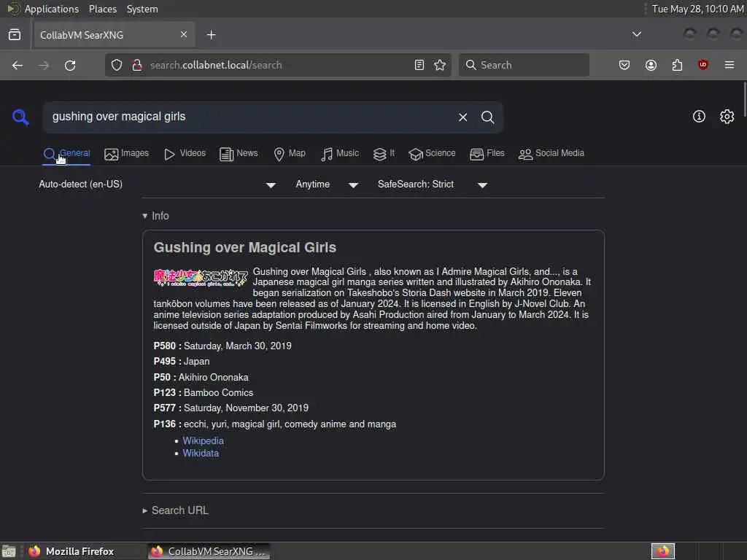747x560 pixels.
Task: Click the SearXNG magnifier logo
Action: pos(20,117)
